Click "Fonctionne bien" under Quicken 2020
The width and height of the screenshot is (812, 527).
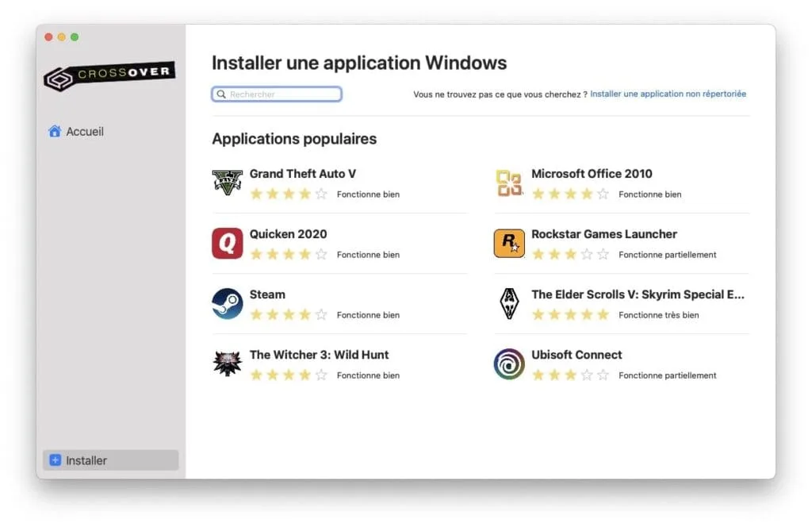point(368,255)
